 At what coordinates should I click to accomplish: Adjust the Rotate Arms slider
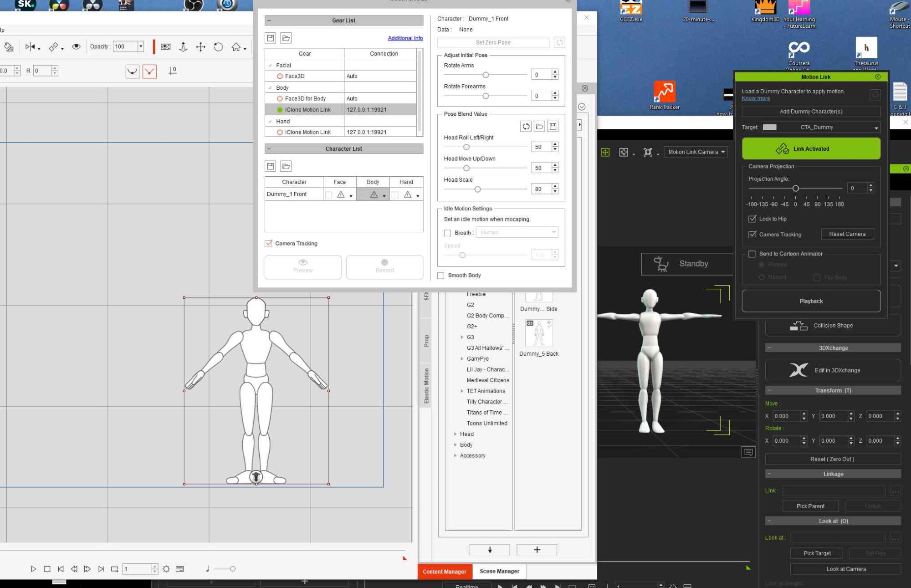tap(486, 75)
